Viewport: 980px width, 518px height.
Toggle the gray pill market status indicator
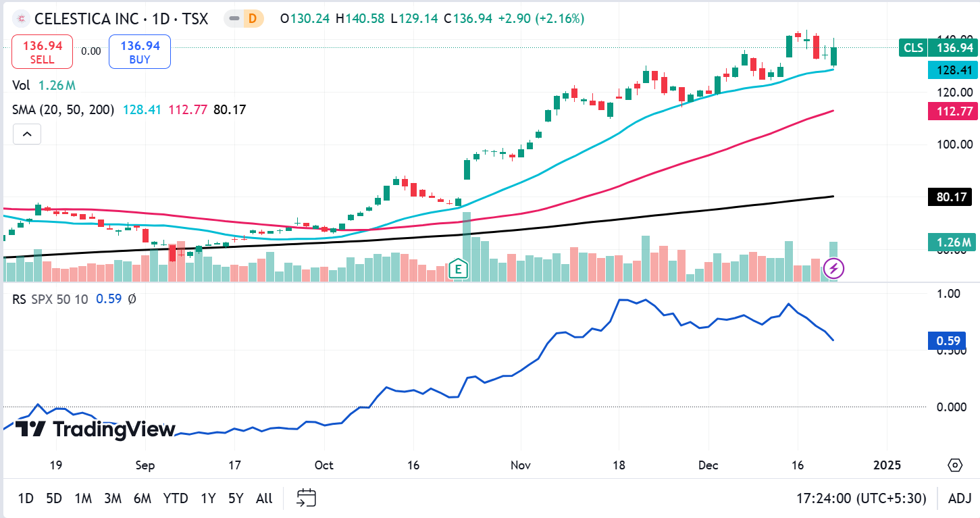tap(235, 18)
